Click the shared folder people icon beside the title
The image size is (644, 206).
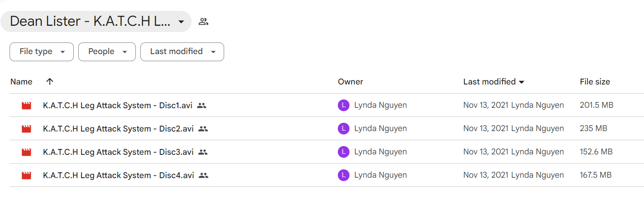(203, 22)
